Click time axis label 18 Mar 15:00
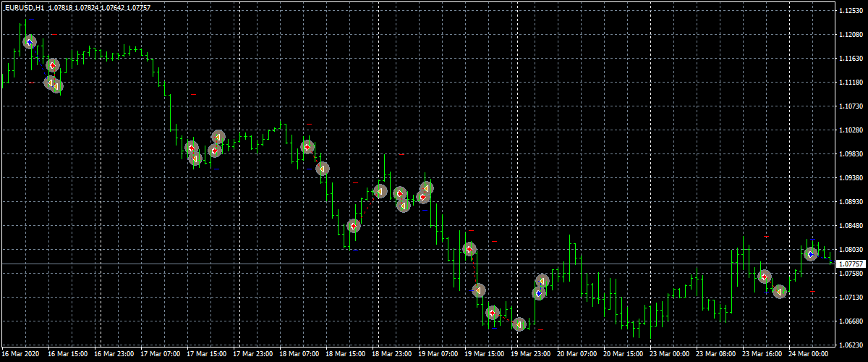The height and width of the screenshot is (362, 868). pyautogui.click(x=346, y=355)
